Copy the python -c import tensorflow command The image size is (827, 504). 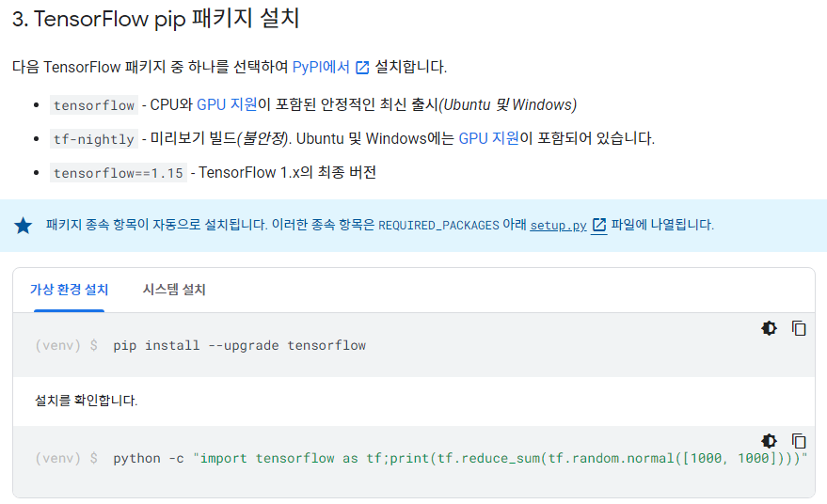coord(799,441)
